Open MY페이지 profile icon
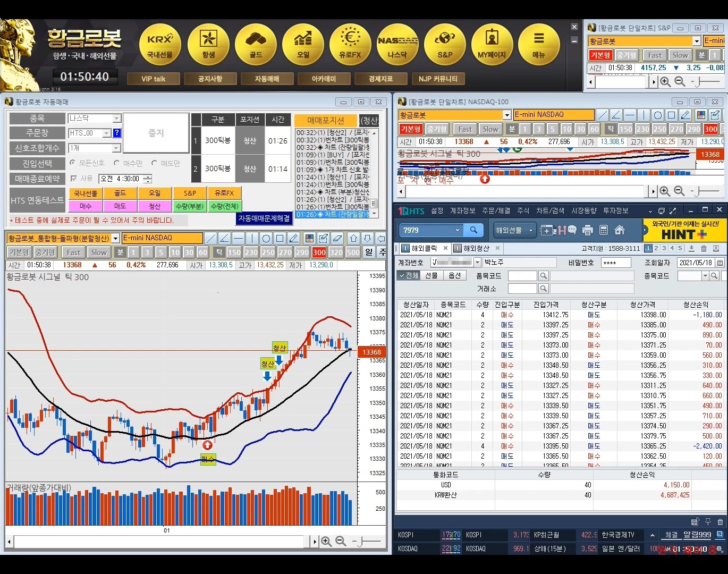 [492, 45]
